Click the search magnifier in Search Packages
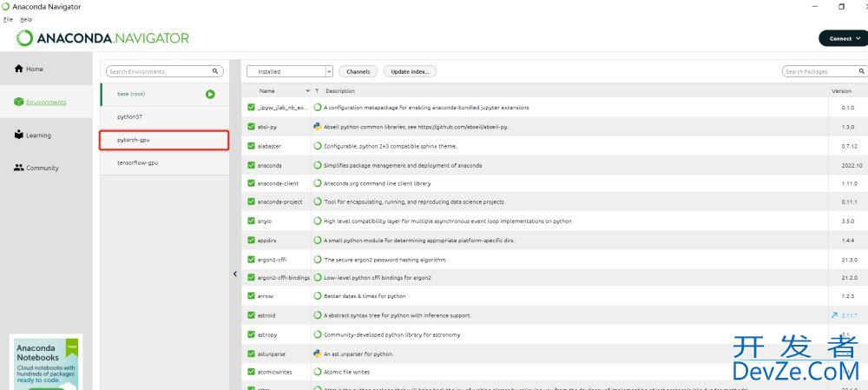 coord(862,71)
